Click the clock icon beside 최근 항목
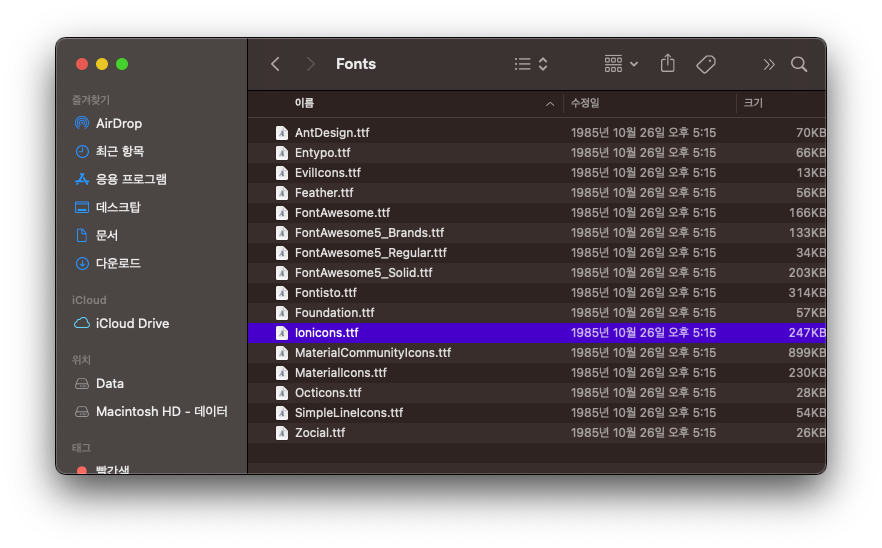 pos(82,151)
